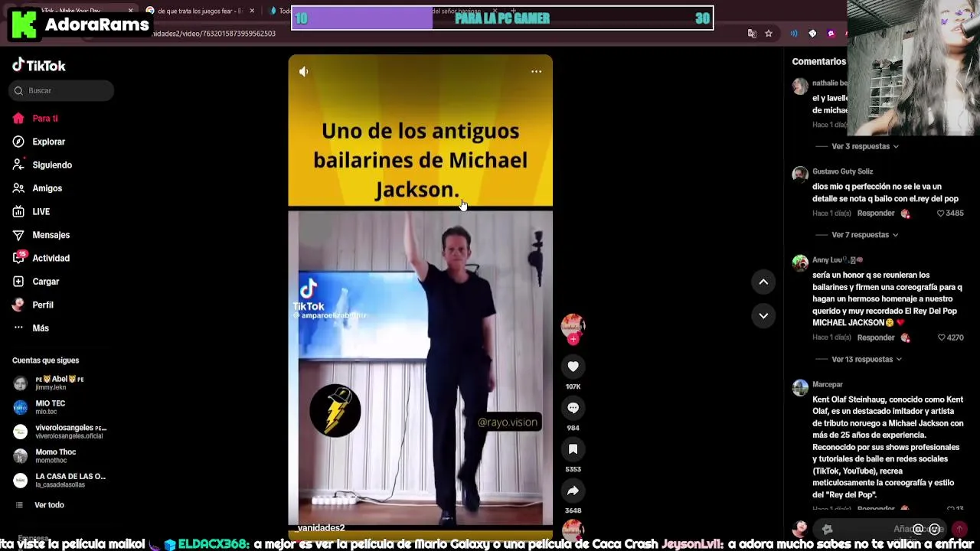
Task: Reply to Gustavo Guty Soliz comment
Action: click(x=876, y=214)
